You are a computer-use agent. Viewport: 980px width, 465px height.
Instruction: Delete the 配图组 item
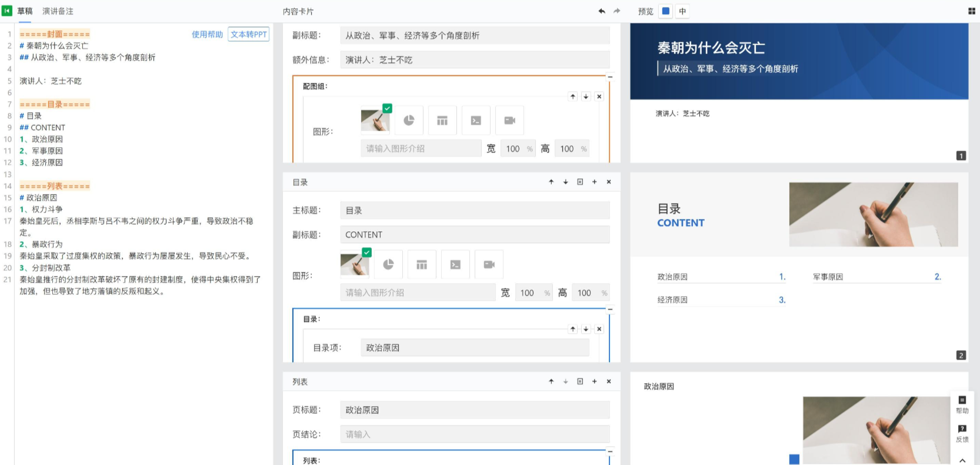pos(599,97)
